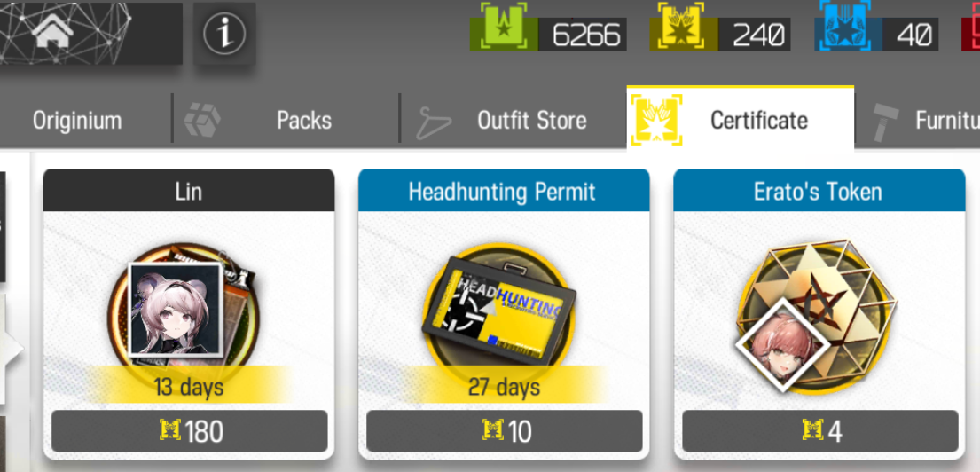
Task: Select the green certificate currency icon
Action: click(x=503, y=28)
